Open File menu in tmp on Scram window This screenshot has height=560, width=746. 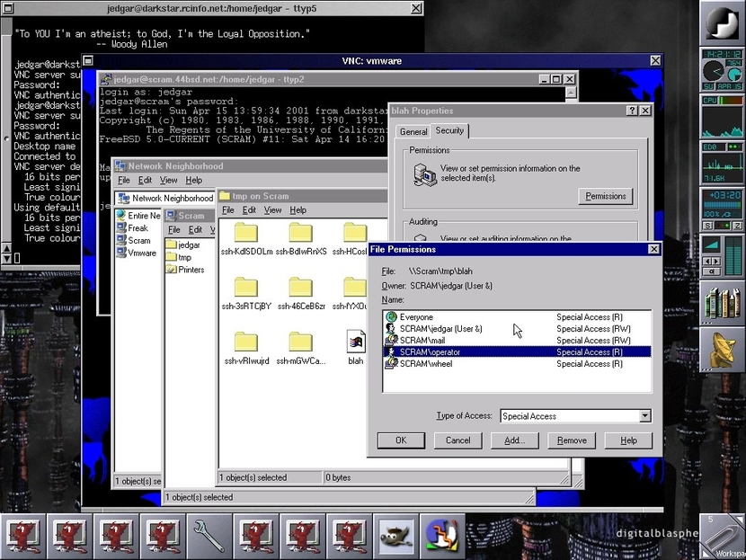click(x=228, y=209)
